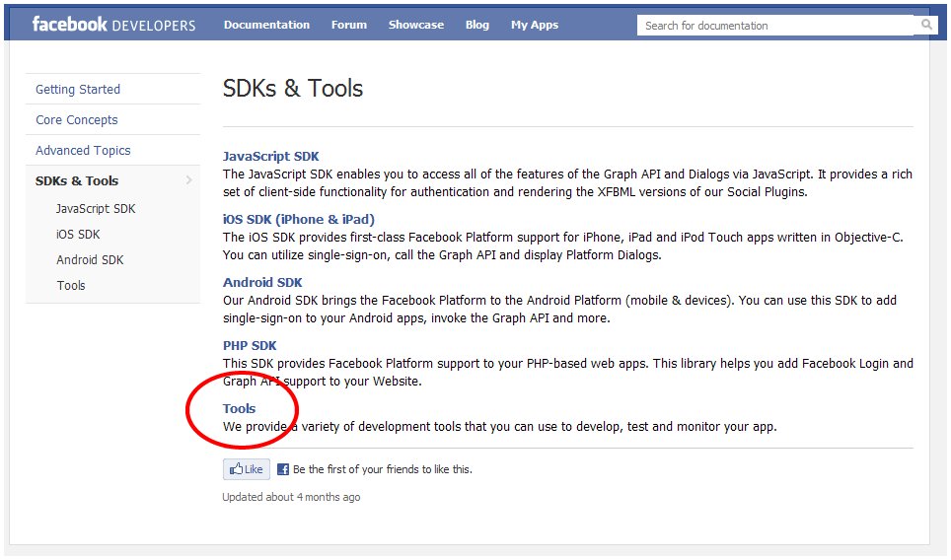951x560 pixels.
Task: Open the Documentation menu
Action: point(266,25)
